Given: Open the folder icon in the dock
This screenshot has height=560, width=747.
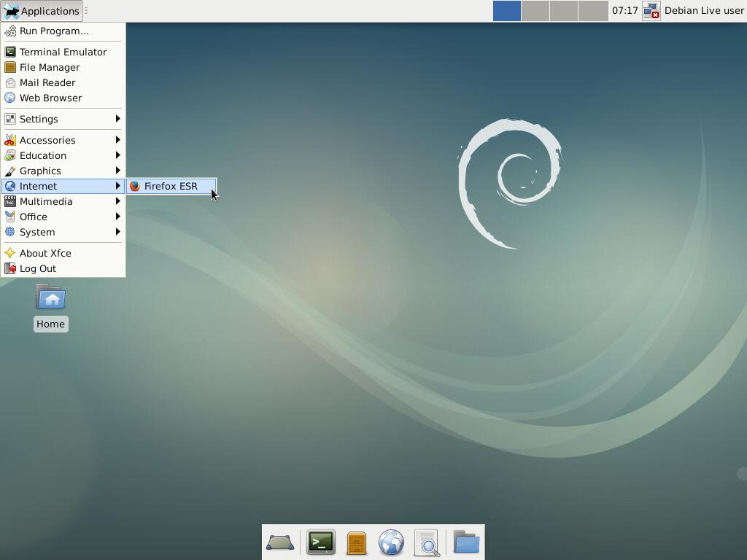Looking at the screenshot, I should coord(466,542).
